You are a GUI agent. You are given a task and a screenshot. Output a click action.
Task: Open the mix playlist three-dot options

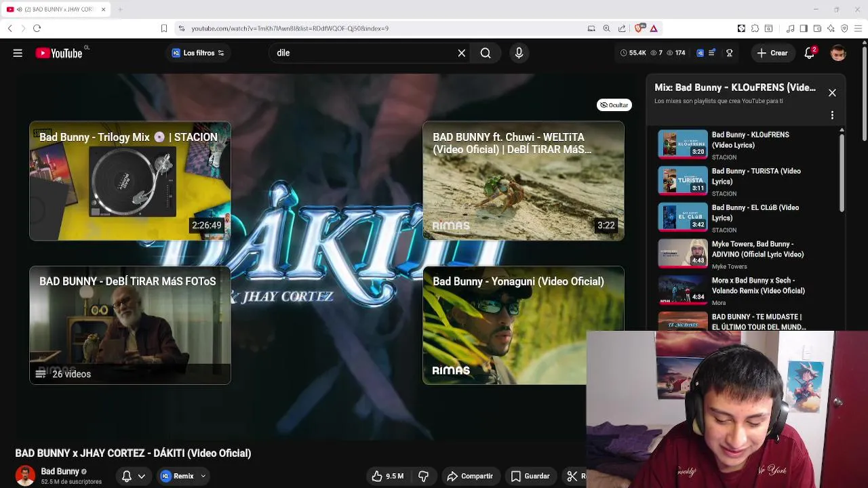tap(832, 115)
